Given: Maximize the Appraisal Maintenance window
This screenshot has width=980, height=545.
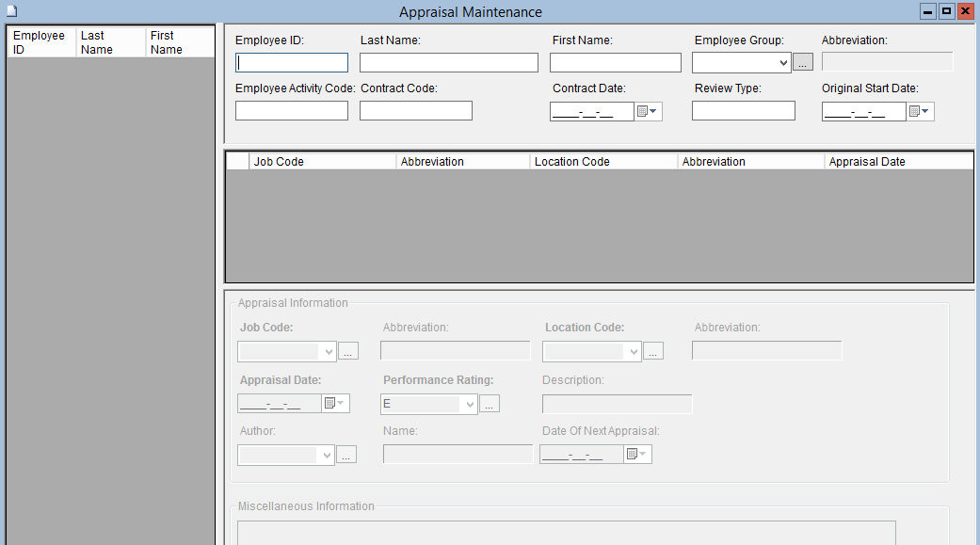Looking at the screenshot, I should pyautogui.click(x=946, y=11).
